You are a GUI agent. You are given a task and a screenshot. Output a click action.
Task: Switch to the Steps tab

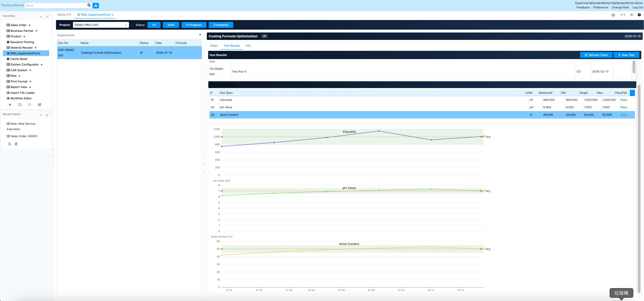tap(214, 46)
